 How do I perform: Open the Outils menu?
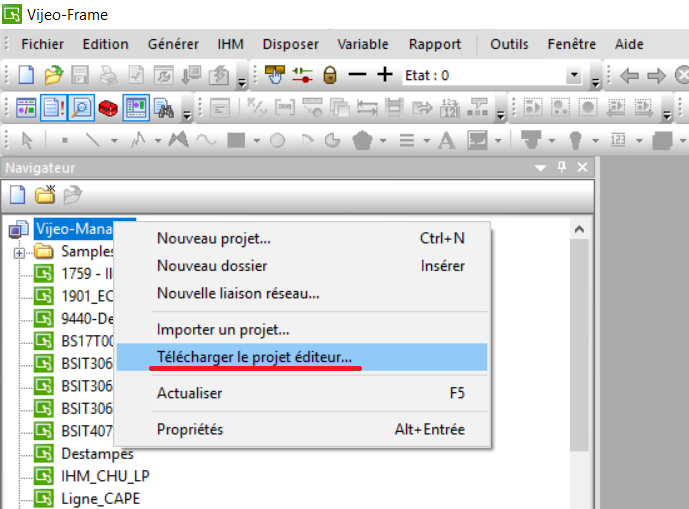point(509,44)
